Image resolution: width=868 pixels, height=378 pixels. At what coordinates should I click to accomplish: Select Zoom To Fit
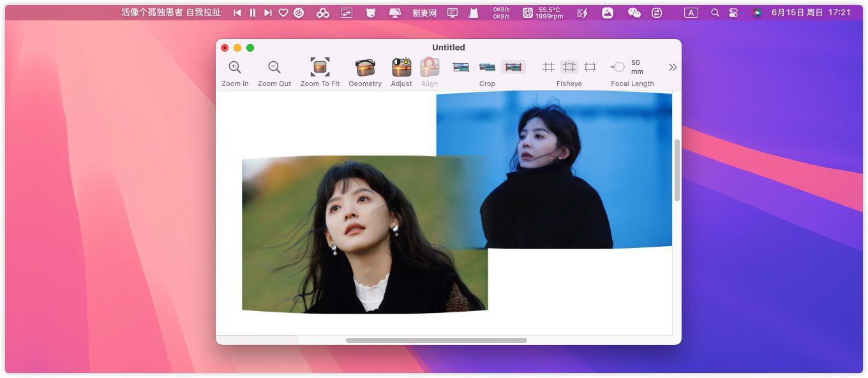[x=320, y=67]
